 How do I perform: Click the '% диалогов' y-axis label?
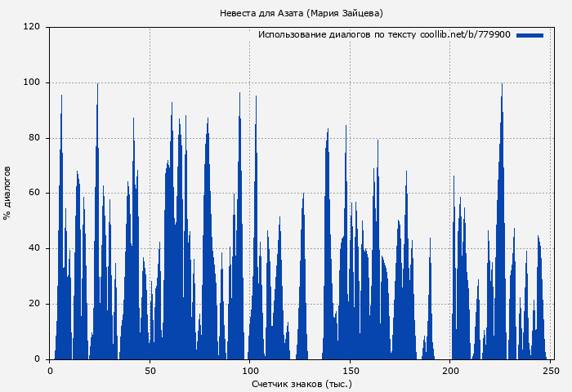tap(7, 193)
